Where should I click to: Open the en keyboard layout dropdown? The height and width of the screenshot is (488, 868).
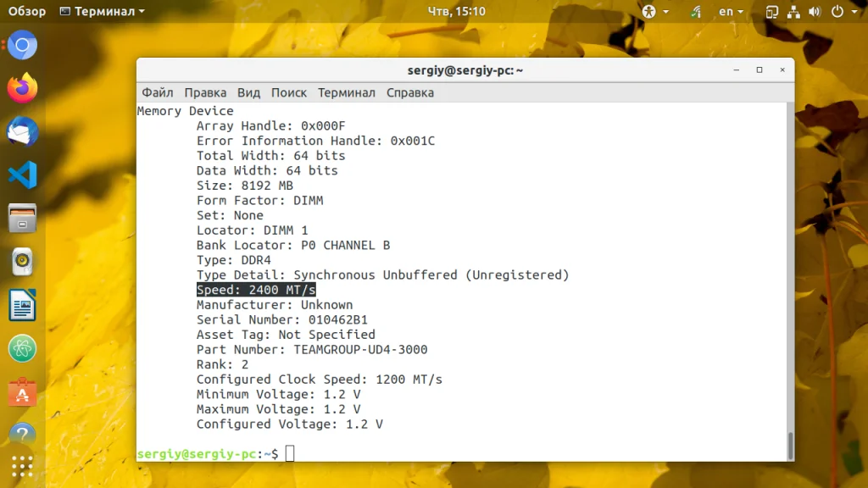tap(731, 11)
